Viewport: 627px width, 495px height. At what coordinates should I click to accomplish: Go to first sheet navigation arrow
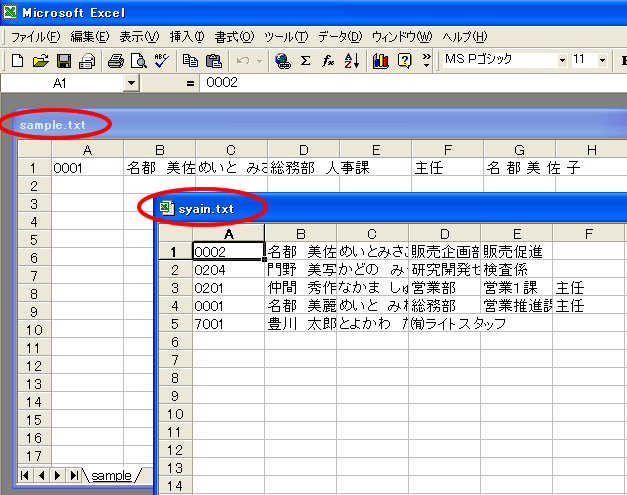pyautogui.click(x=25, y=475)
